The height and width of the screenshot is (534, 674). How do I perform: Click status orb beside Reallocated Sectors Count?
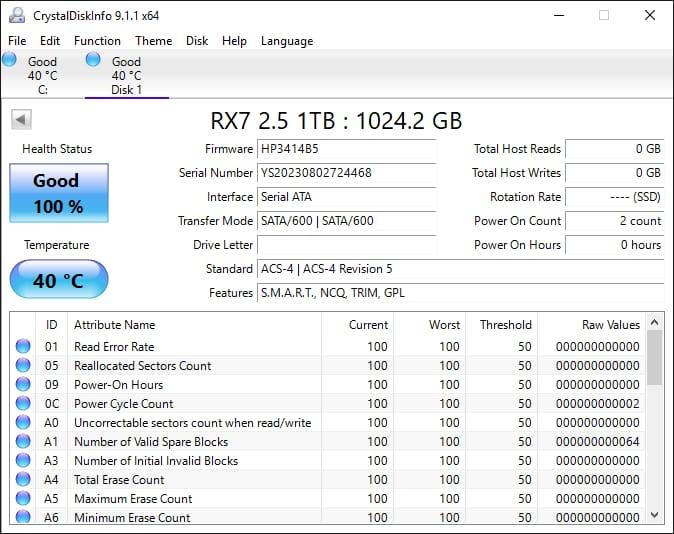pyautogui.click(x=23, y=366)
